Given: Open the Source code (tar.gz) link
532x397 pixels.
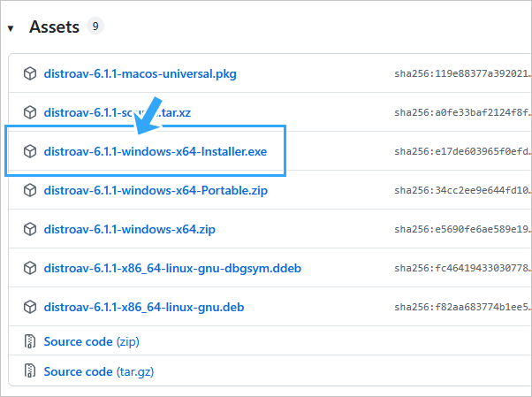Looking at the screenshot, I should click(97, 372).
